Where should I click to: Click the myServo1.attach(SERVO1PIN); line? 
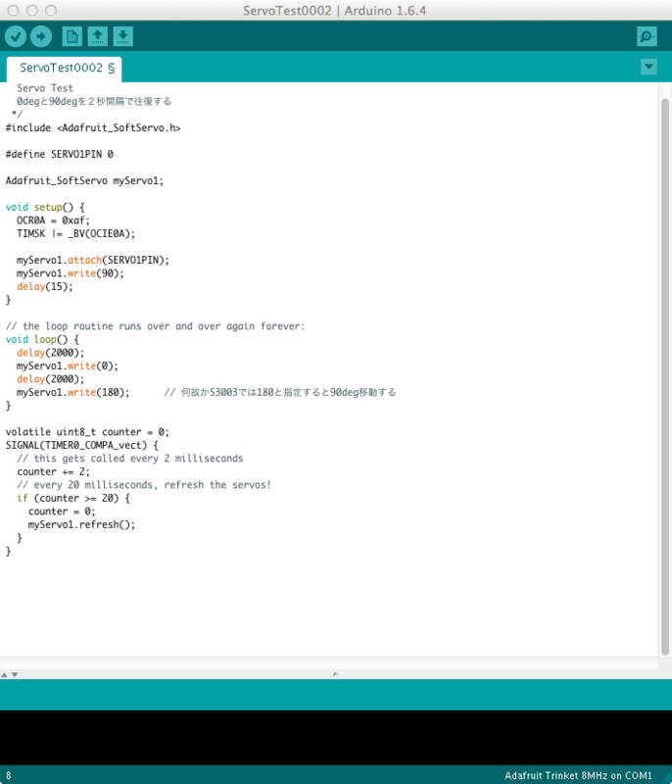pos(93,260)
